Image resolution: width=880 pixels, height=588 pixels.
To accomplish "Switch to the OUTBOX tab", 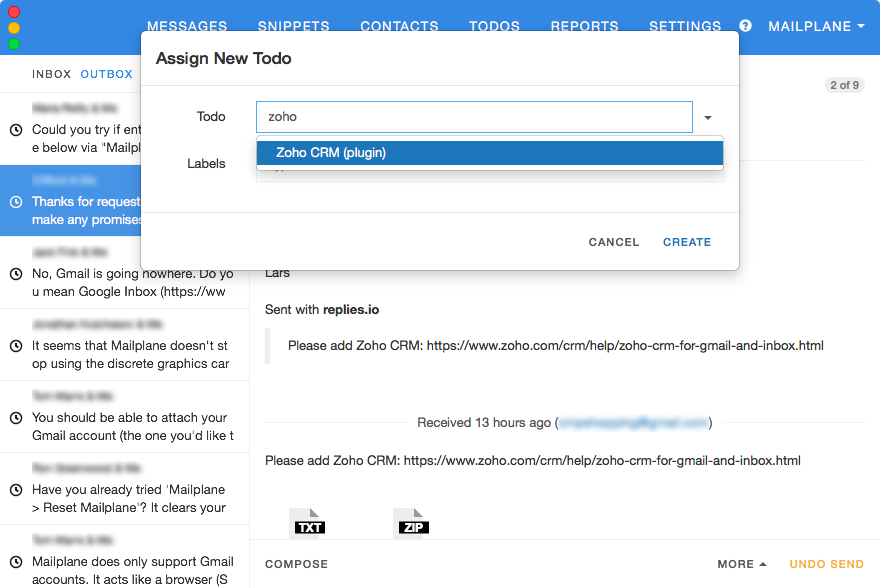I will [107, 74].
